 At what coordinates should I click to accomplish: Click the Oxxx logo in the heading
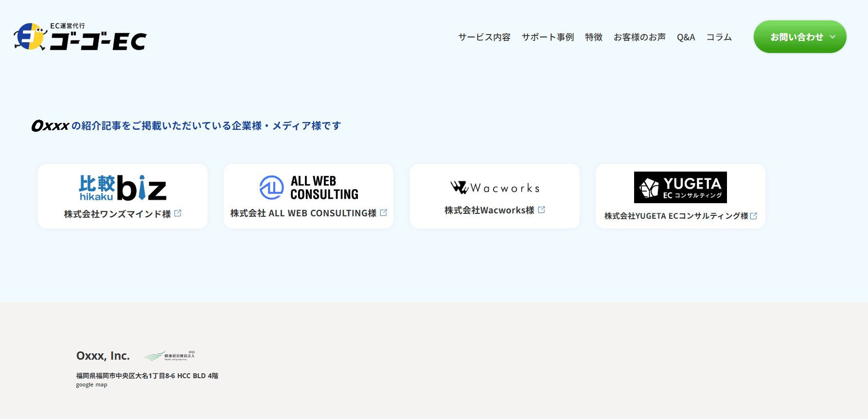pos(51,126)
